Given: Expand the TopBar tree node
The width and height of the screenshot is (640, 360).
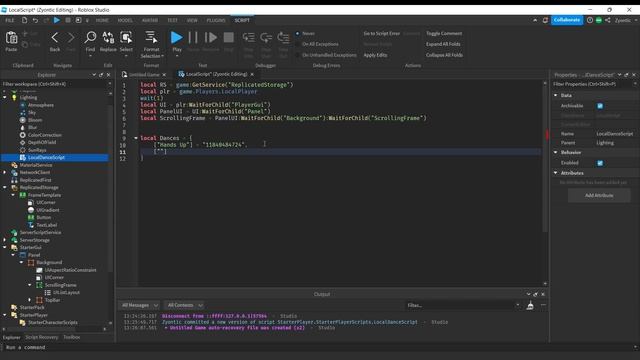Looking at the screenshot, I should pos(30,300).
